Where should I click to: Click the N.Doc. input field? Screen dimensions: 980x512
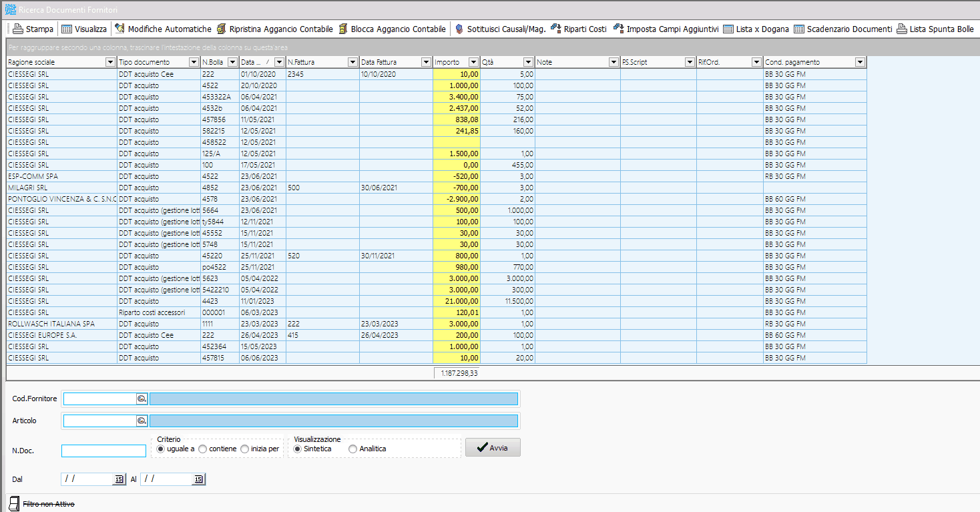click(x=103, y=451)
